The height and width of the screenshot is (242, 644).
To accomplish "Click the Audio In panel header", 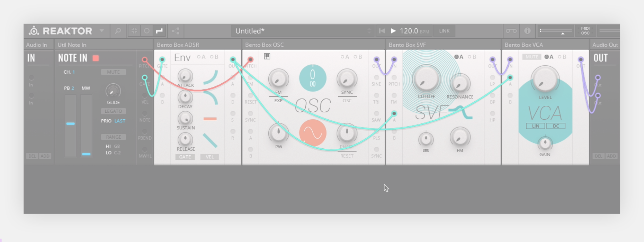I will point(39,45).
